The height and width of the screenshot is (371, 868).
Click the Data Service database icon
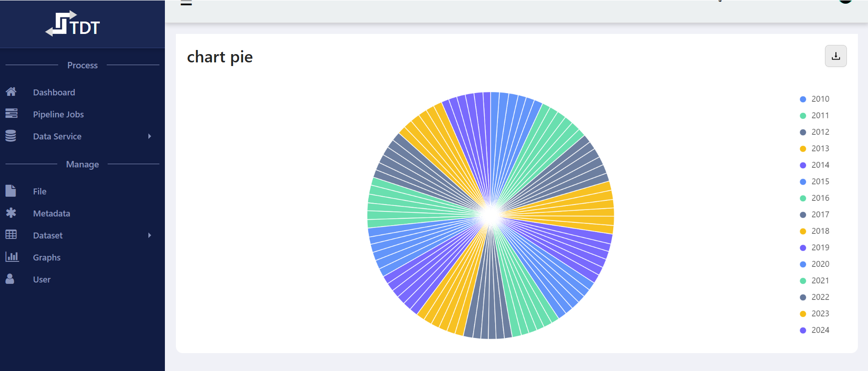point(11,136)
